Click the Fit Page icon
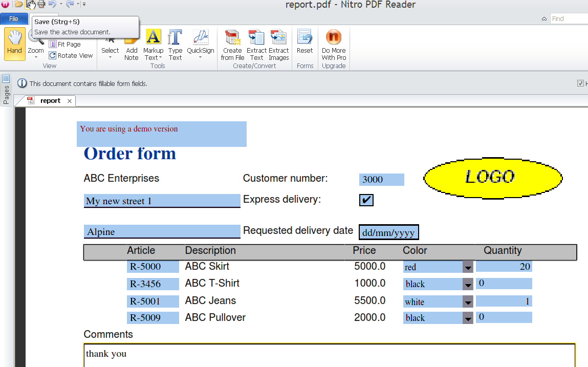This screenshot has height=367, width=588. (53, 45)
